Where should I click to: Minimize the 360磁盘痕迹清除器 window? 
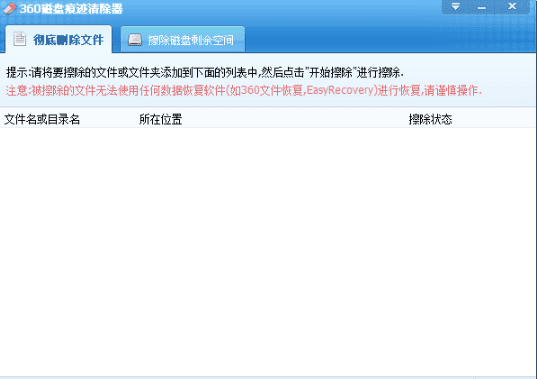(x=482, y=7)
